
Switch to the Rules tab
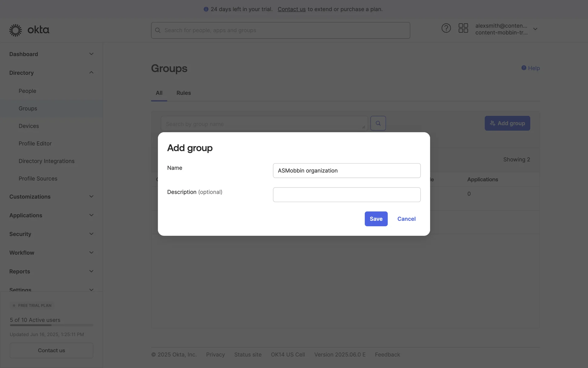[x=183, y=93]
